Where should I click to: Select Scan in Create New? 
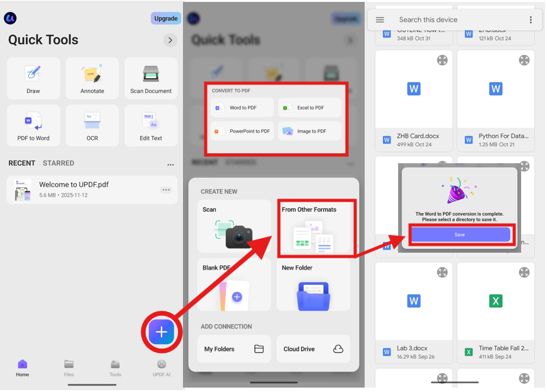[x=234, y=226]
